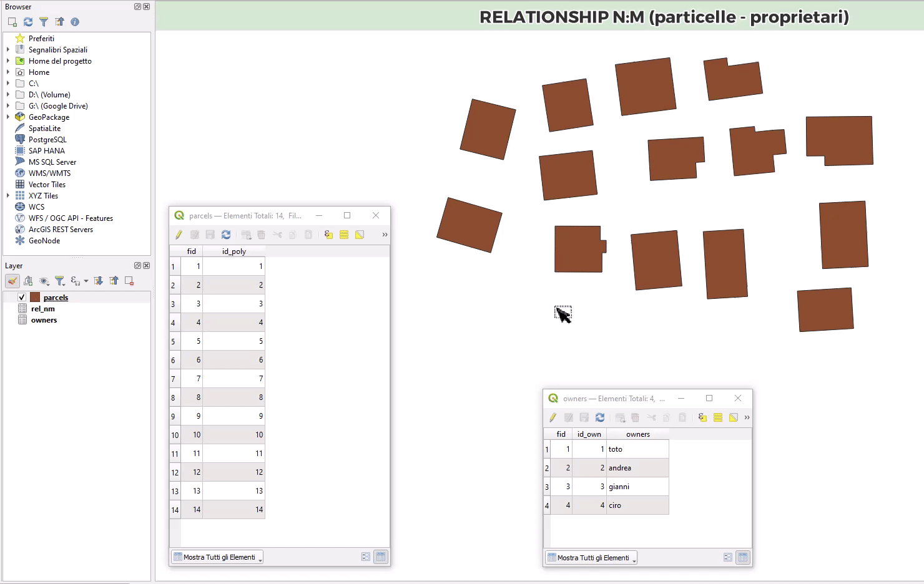Open Manage Map Themes eye dropdown
The height and width of the screenshot is (584, 924).
pyautogui.click(x=44, y=281)
